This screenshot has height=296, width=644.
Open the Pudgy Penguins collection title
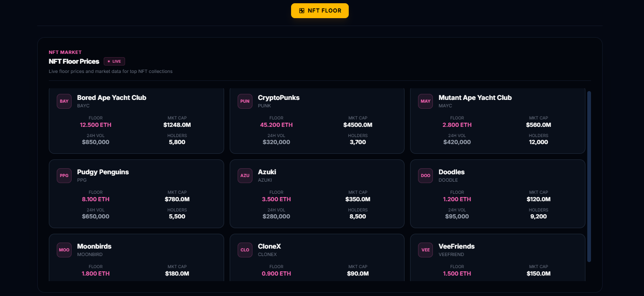[x=103, y=172]
